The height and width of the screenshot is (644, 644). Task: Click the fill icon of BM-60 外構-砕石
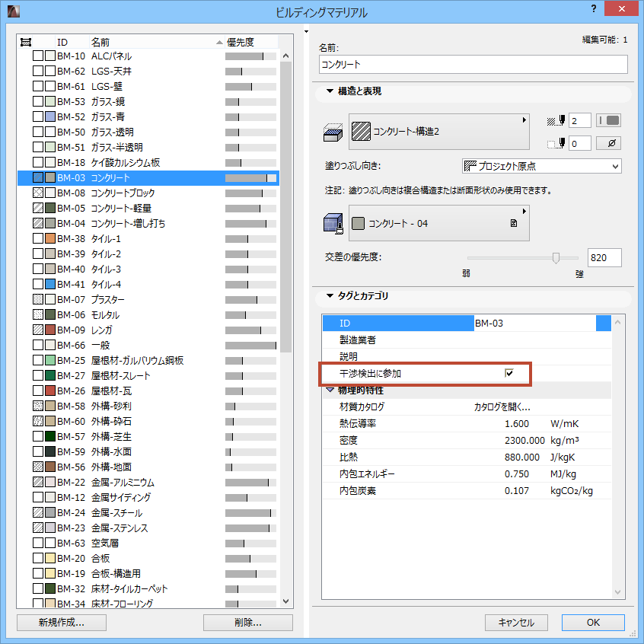38,421
